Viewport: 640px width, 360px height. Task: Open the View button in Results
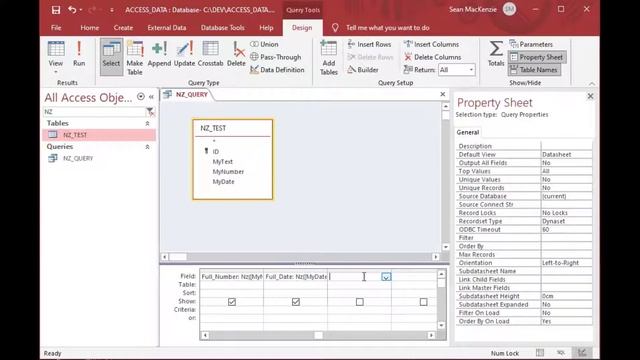click(x=56, y=57)
